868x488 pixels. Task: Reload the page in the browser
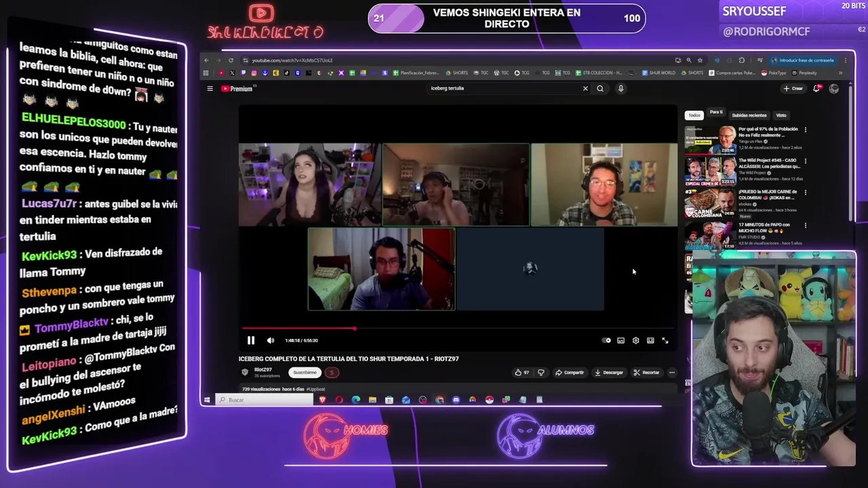(231, 60)
